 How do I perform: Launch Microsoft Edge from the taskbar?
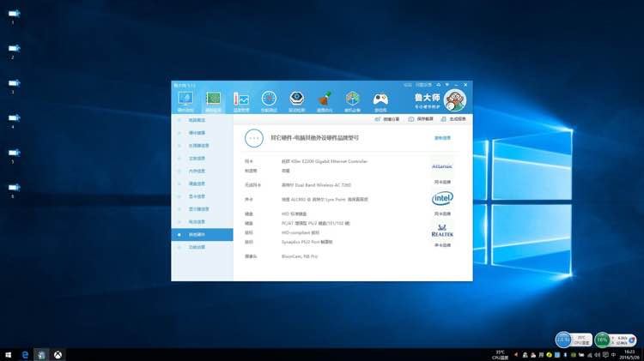(25, 355)
